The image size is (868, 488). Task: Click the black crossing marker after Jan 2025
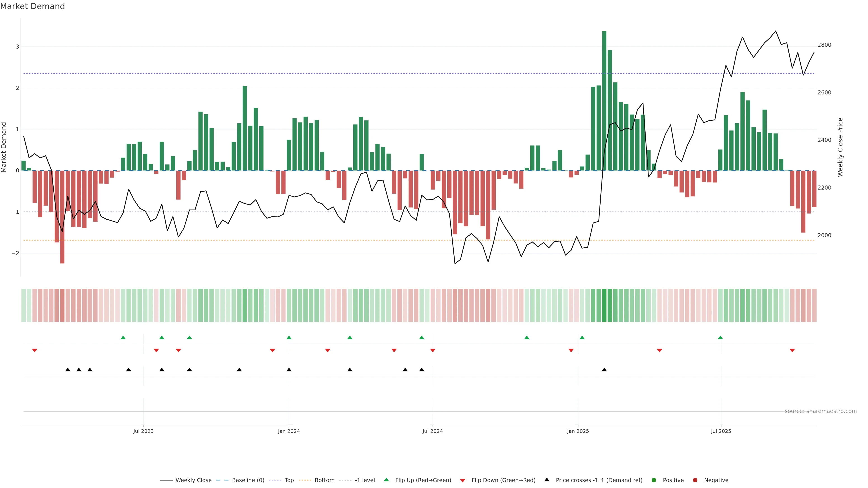pyautogui.click(x=604, y=370)
